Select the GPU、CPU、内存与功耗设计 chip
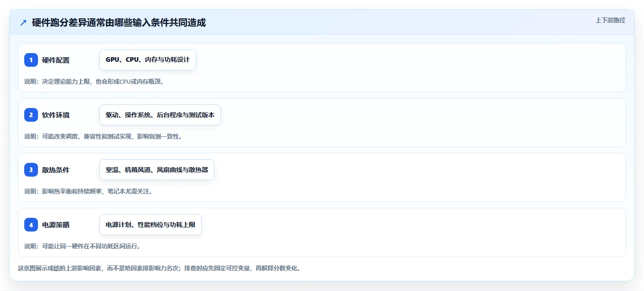The image size is (644, 291). point(148,60)
